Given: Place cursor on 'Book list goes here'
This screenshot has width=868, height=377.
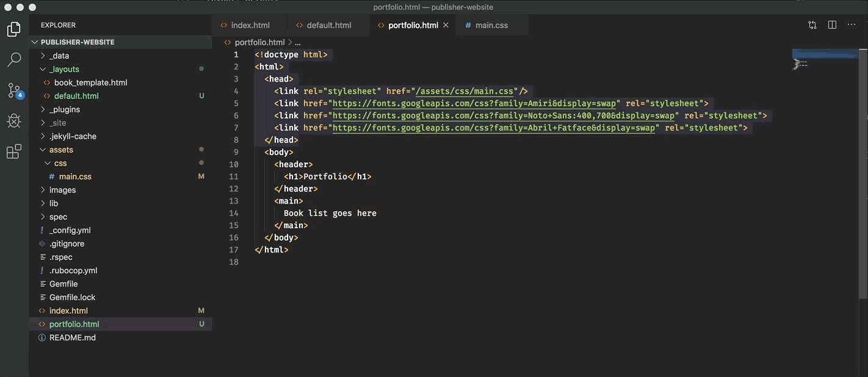Looking at the screenshot, I should [x=330, y=213].
